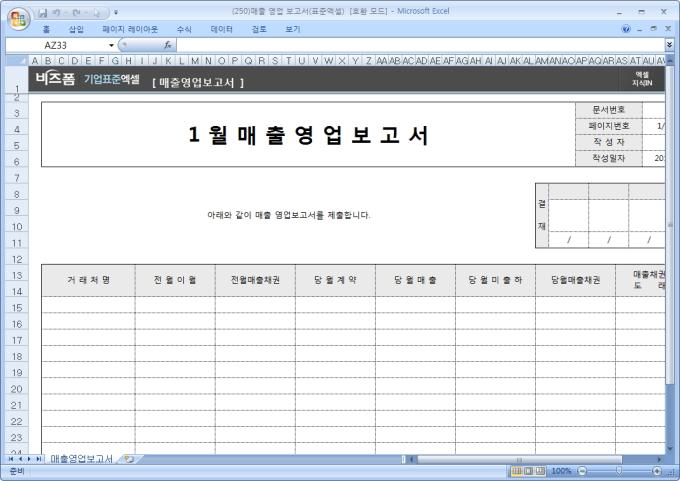Open the 보기 (View) ribbon tab
Image resolution: width=680 pixels, height=481 pixels.
[x=293, y=29]
